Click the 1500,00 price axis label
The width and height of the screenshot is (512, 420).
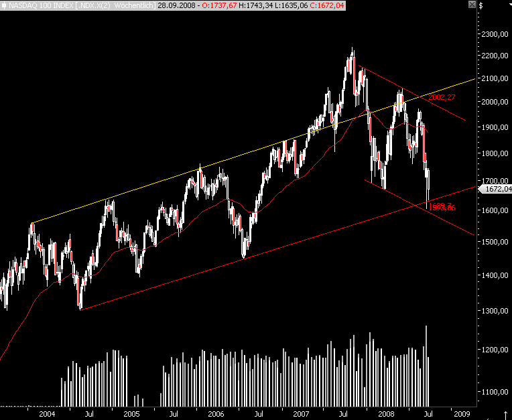point(495,242)
